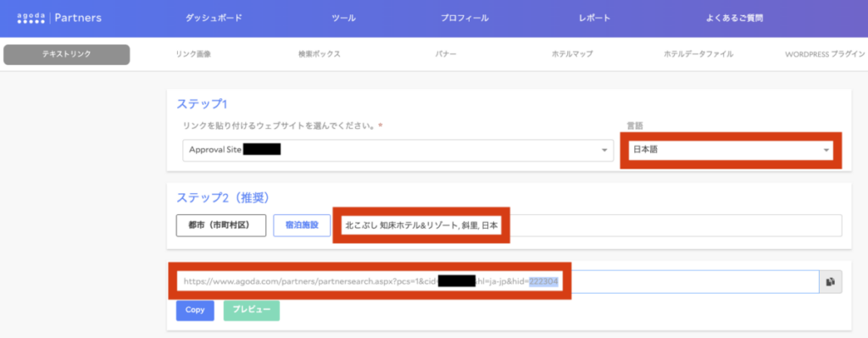The height and width of the screenshot is (338, 868).
Task: Open the ツール menu
Action: pyautogui.click(x=343, y=19)
